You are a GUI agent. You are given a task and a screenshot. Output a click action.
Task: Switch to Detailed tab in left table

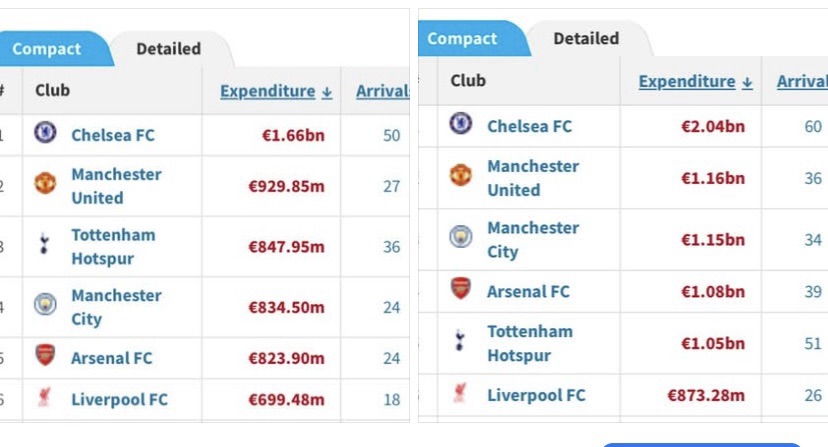[x=168, y=48]
